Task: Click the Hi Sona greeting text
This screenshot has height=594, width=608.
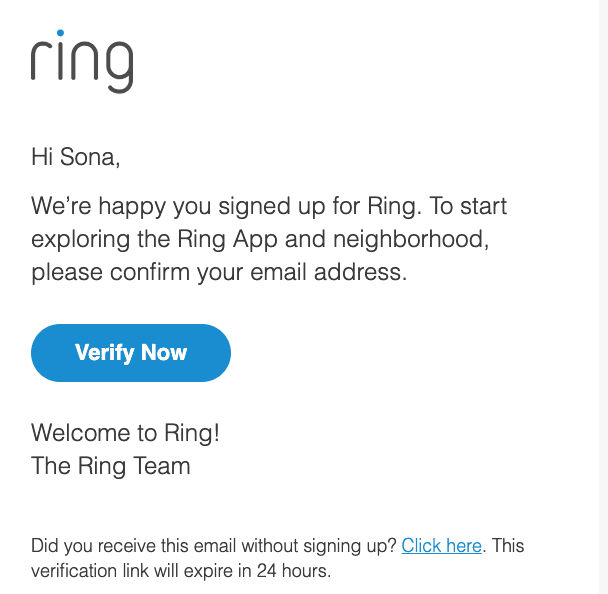Action: pyautogui.click(x=76, y=157)
